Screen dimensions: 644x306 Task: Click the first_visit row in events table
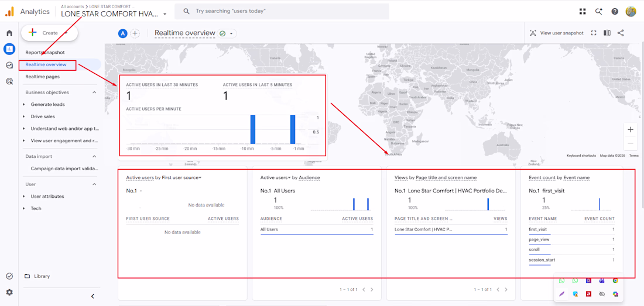pos(572,229)
